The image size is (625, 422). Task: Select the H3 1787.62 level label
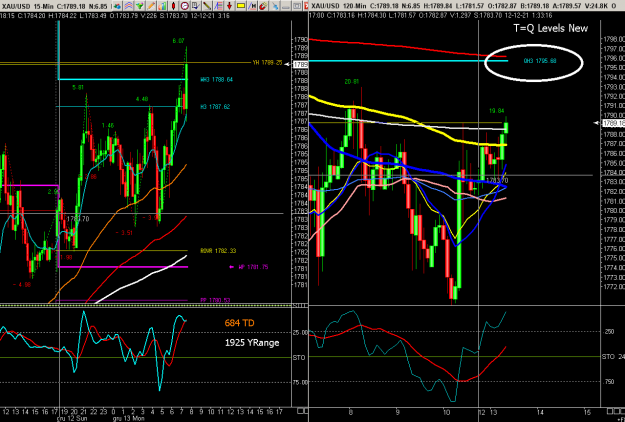pyautogui.click(x=215, y=107)
